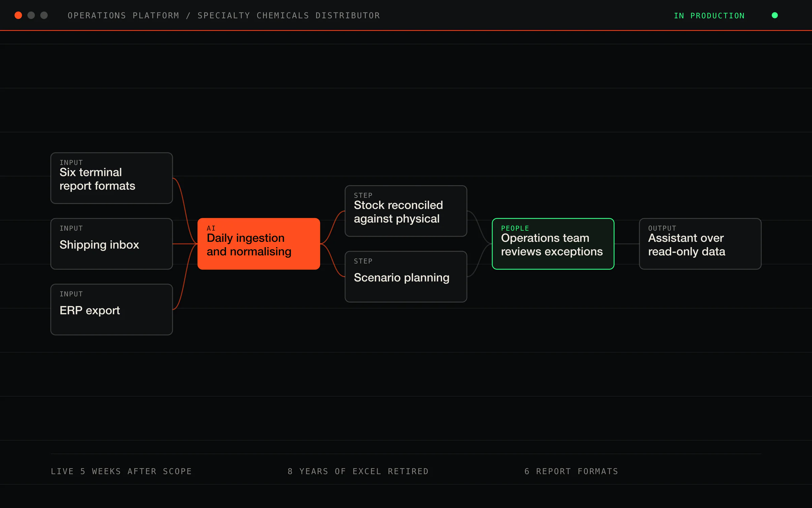Click the IN PRODUCTION status label

pos(709,16)
